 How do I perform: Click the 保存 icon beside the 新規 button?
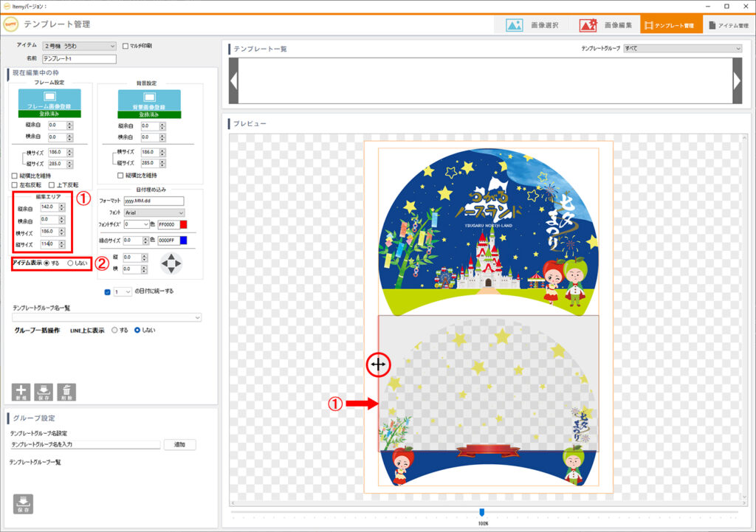pyautogui.click(x=44, y=391)
